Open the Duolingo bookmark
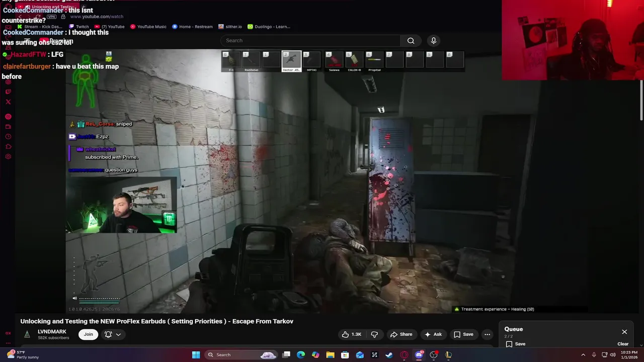The width and height of the screenshot is (644, 362). coord(269,27)
